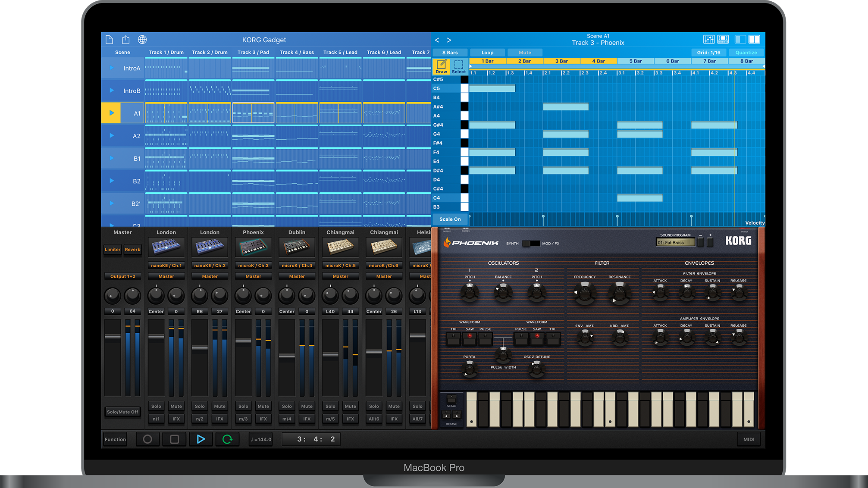Open the microK / Ch.3 input selector
This screenshot has width=868, height=488.
[x=253, y=266]
